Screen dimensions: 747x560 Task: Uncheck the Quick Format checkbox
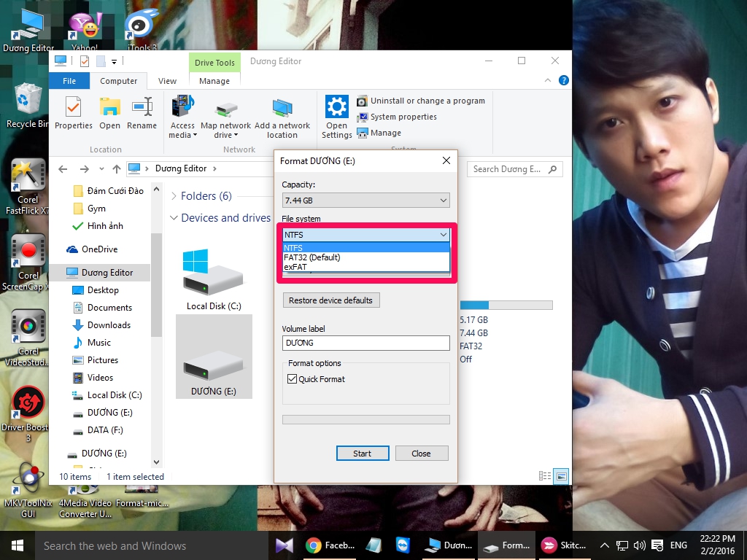coord(292,378)
